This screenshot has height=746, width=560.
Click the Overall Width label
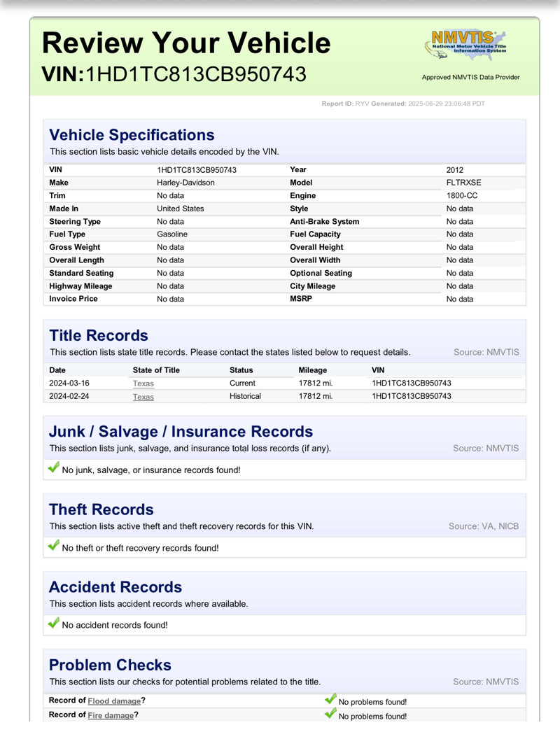point(315,260)
